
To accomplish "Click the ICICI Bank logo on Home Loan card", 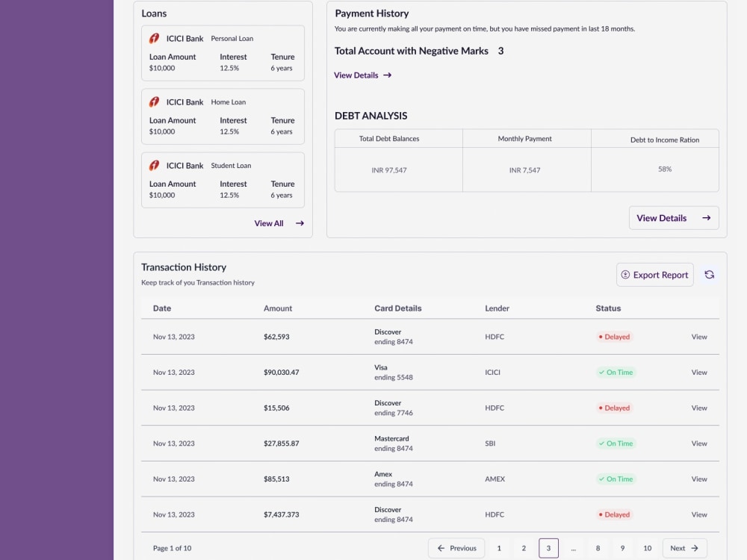I will tap(155, 102).
